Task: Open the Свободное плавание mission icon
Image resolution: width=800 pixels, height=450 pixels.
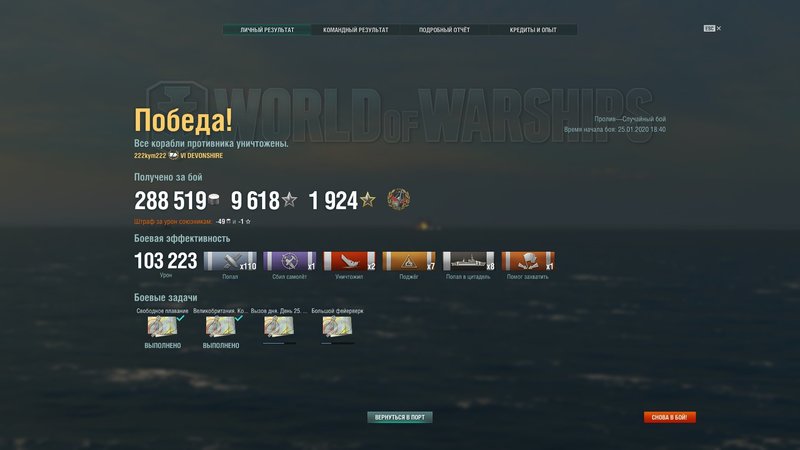Action: (162, 327)
